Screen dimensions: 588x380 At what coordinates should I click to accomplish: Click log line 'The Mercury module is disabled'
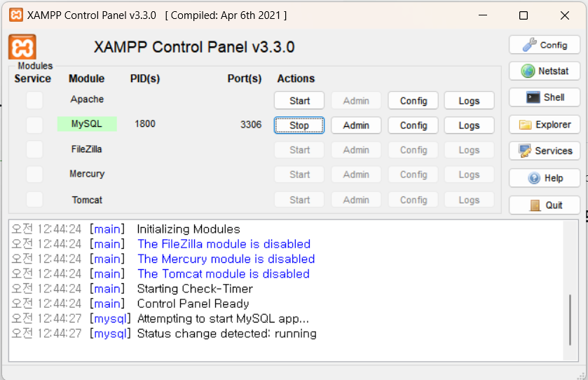pyautogui.click(x=226, y=259)
